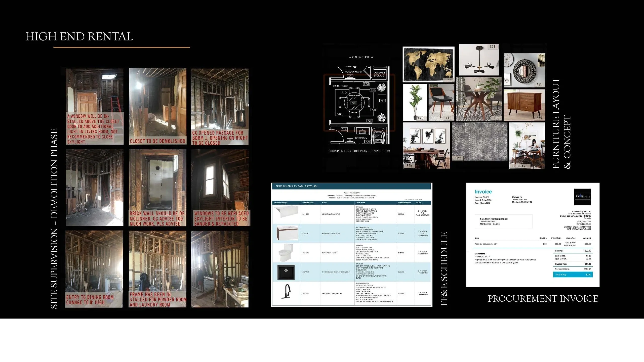Open the brick wall demolition photo
Viewport: 644px width, 362px height.
(x=157, y=188)
